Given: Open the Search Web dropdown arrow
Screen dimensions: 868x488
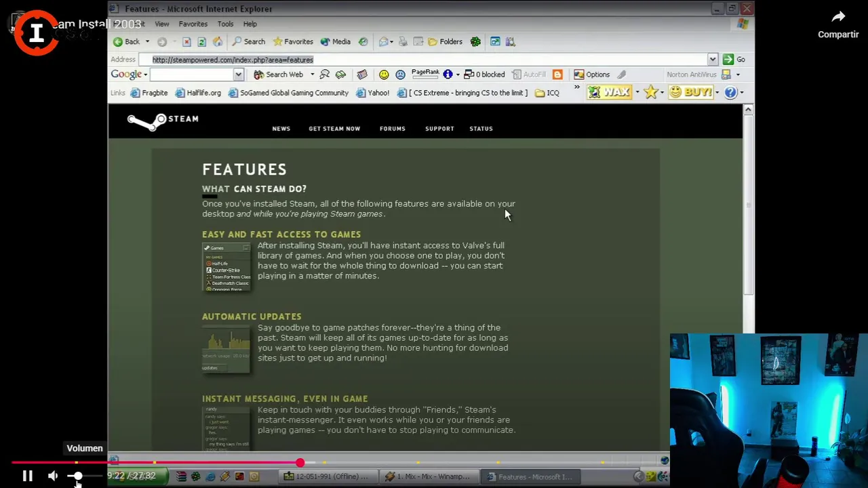Looking at the screenshot, I should point(312,75).
